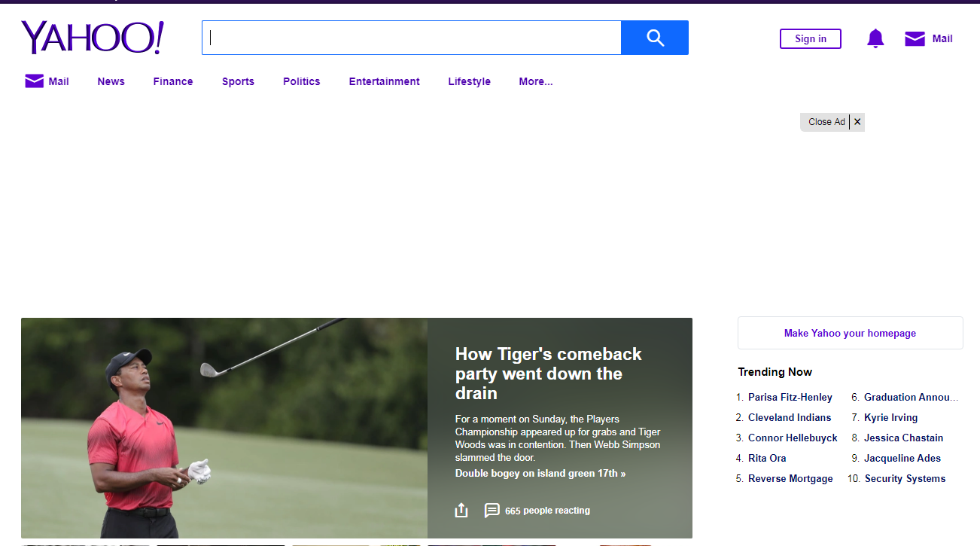
Task: Open the Finance section
Action: pos(173,81)
